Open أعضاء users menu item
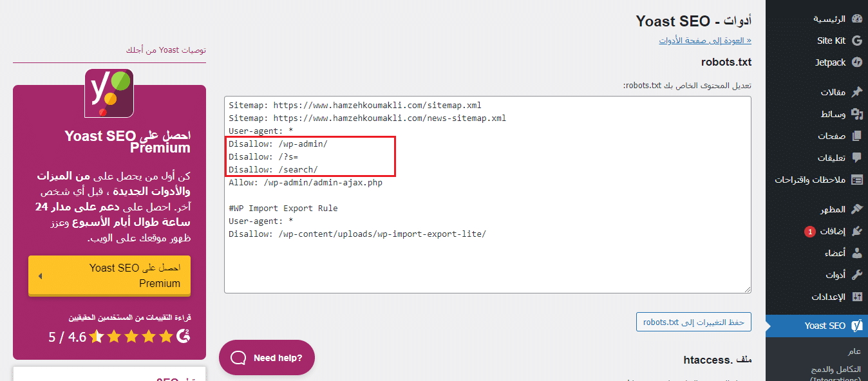The width and height of the screenshot is (868, 381). pos(835,253)
